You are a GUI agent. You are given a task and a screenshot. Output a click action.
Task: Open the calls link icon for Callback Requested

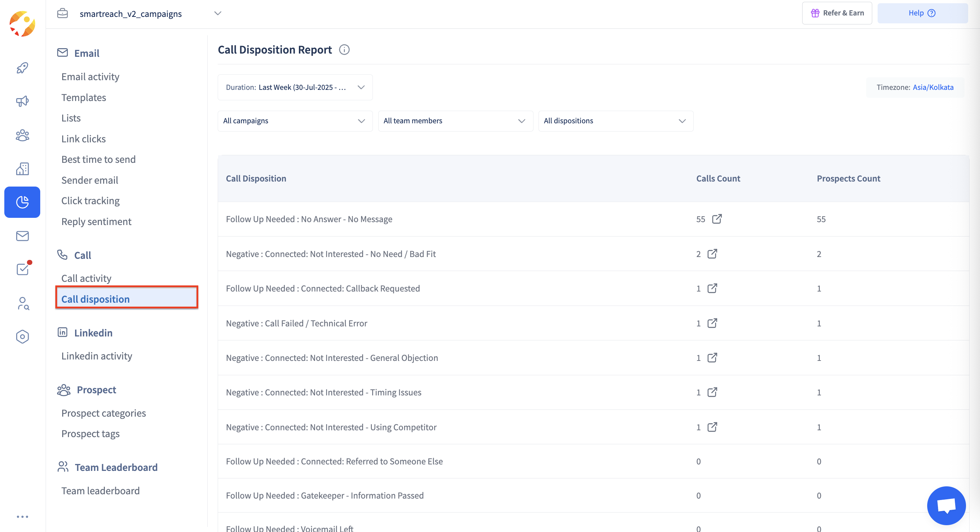712,288
